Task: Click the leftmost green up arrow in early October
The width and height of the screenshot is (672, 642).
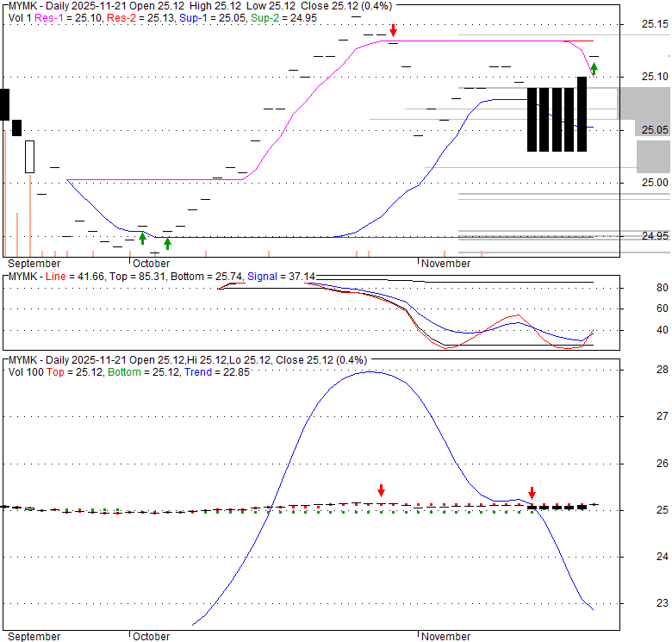Action: [143, 239]
